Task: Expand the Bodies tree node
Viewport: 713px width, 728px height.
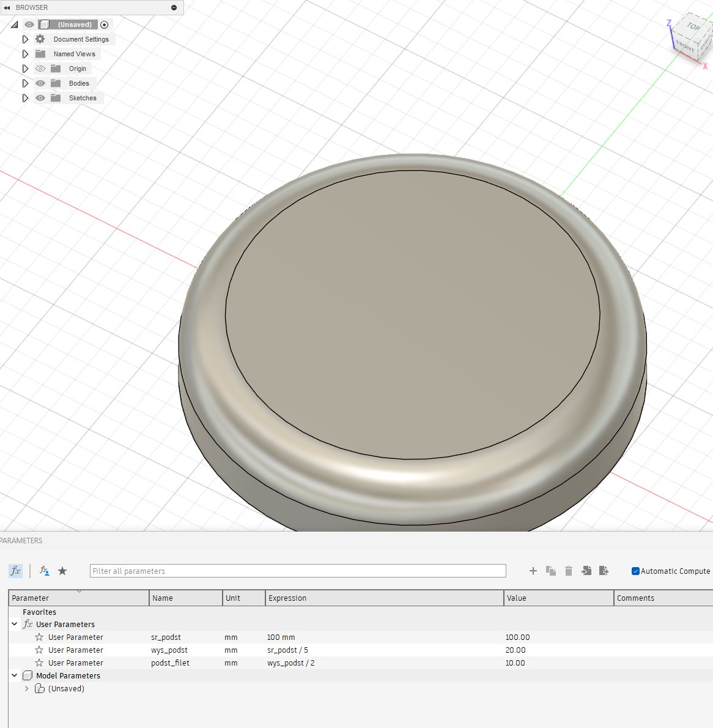Action: tap(25, 83)
